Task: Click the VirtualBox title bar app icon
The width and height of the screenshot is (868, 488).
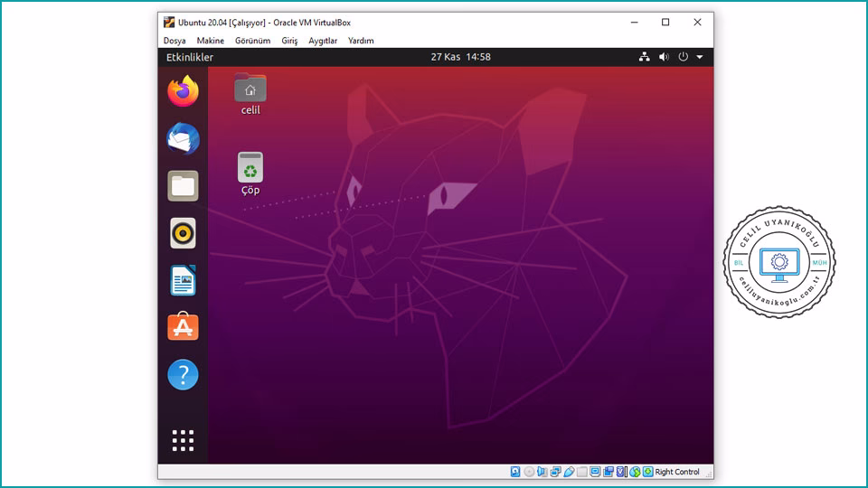Action: [x=169, y=22]
